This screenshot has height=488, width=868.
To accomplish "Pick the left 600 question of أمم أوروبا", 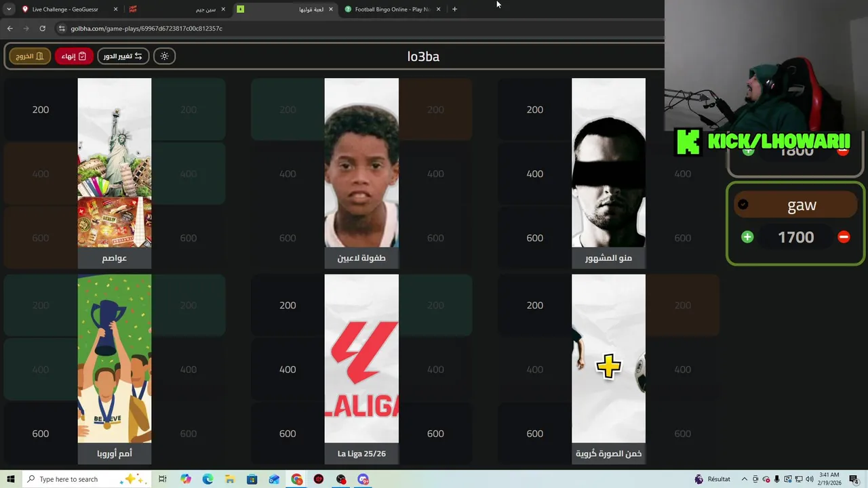I will [x=41, y=434].
